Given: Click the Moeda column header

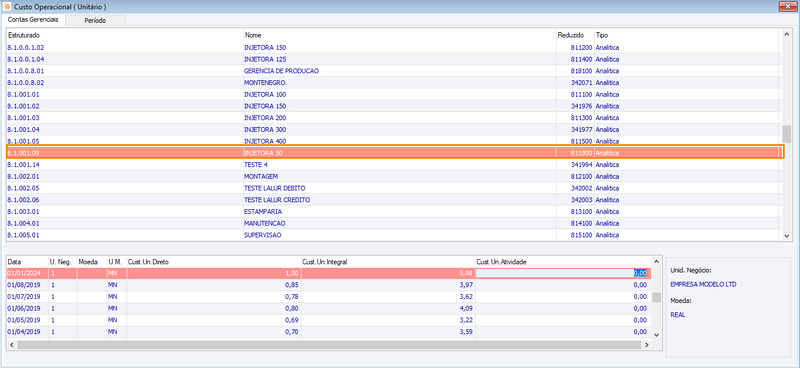Looking at the screenshot, I should click(x=91, y=262).
